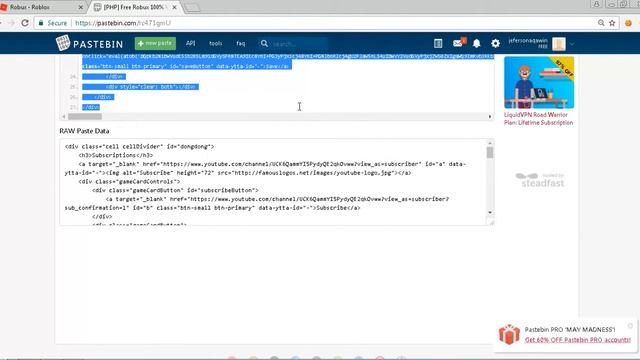Open the messages envelope icon
Viewport: 640px width, 360px height.
tap(459, 42)
